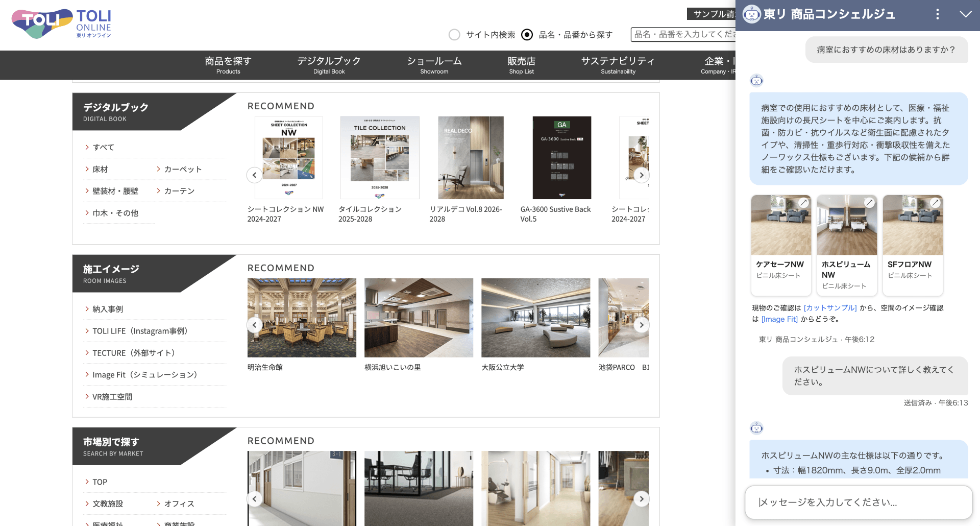Screen dimensions: 980x526
Task: Open external link icon on ホスピリュームNW card
Action: 869,203
